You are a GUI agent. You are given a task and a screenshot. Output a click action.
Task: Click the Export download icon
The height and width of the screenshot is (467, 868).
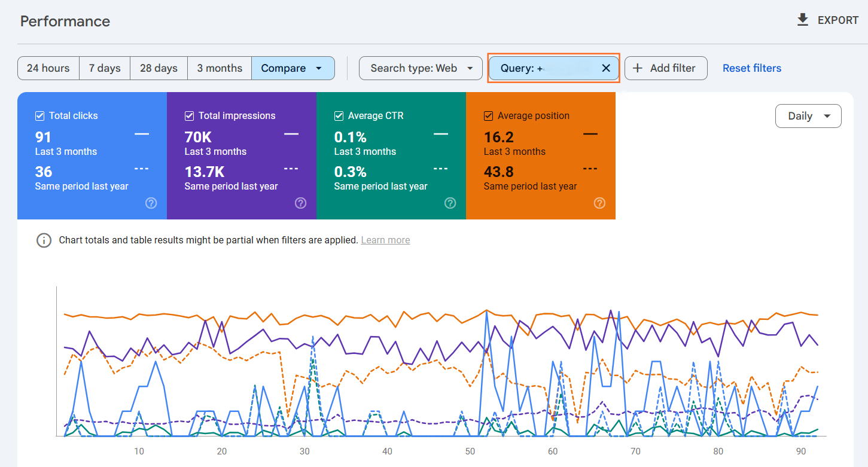[x=803, y=20]
